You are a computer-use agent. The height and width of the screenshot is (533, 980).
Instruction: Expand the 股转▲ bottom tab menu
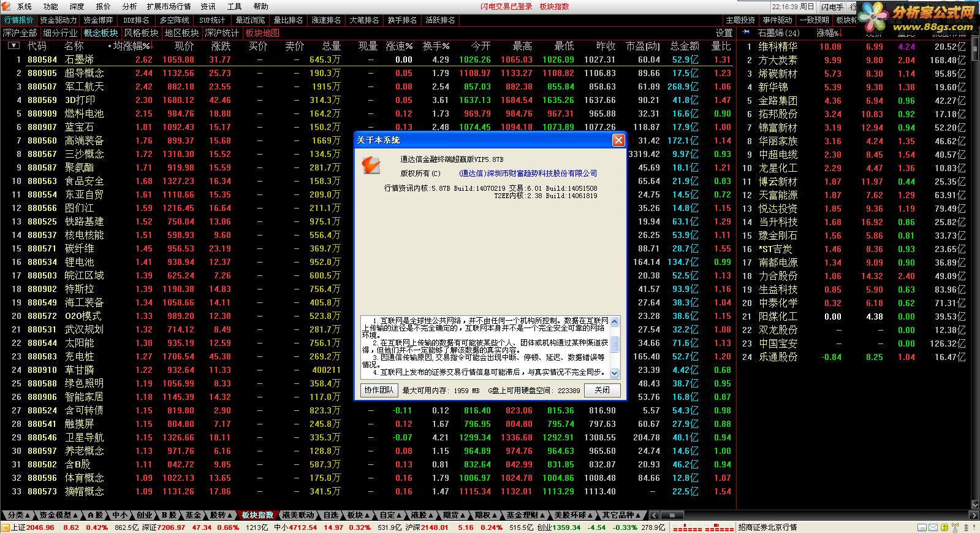click(221, 515)
